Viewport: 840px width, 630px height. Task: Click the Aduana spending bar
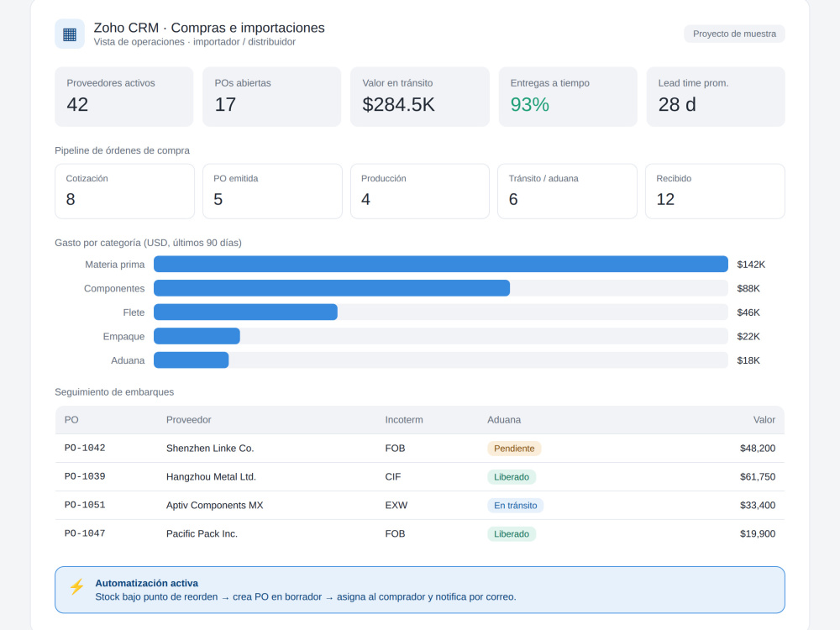(x=192, y=360)
